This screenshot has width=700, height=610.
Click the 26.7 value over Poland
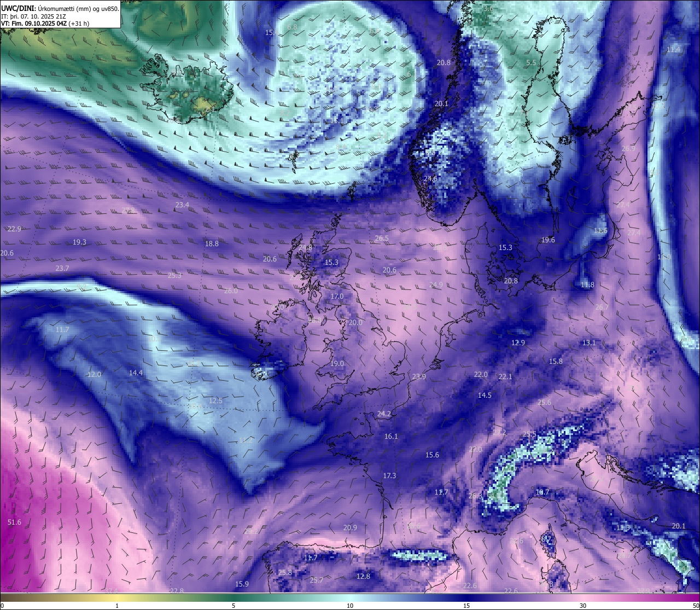click(x=602, y=307)
